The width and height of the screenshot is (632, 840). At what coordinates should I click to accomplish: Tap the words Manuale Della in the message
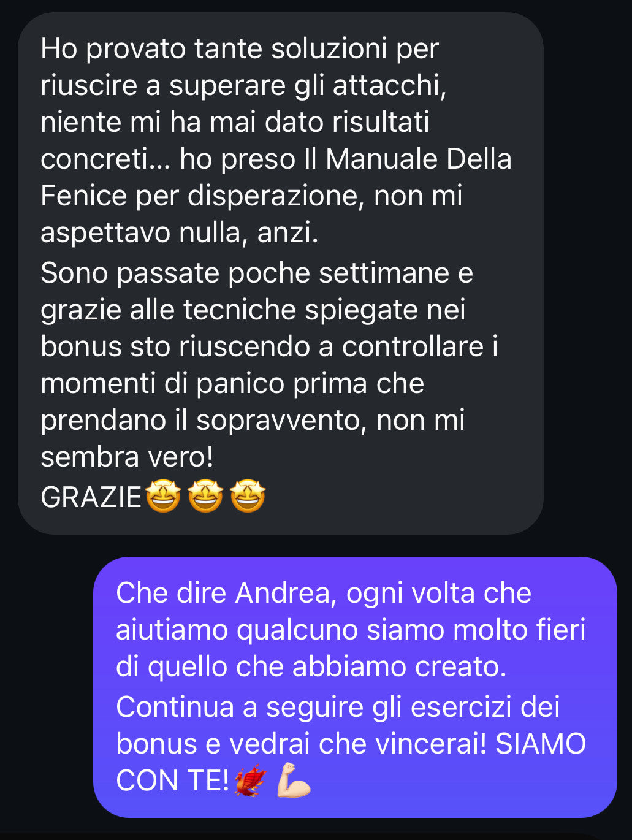419,159
